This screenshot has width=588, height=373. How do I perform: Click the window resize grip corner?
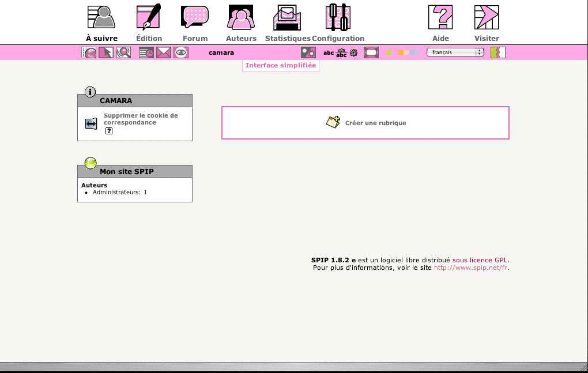tap(583, 367)
